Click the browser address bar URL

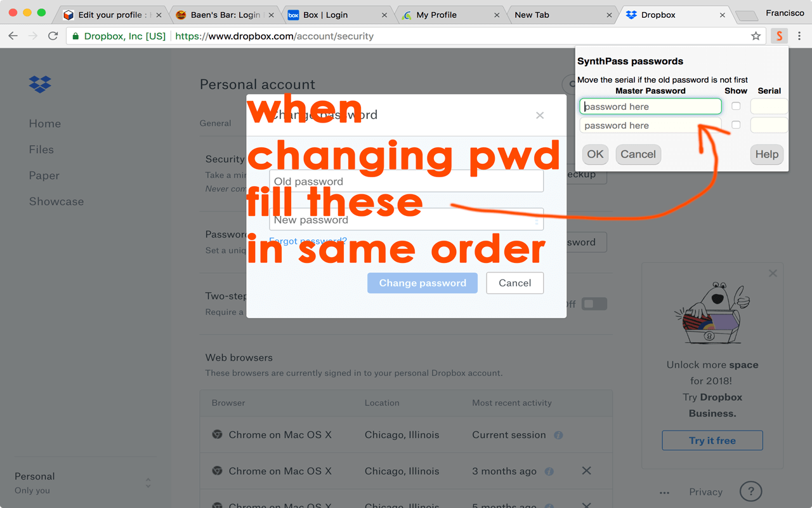pos(274,36)
